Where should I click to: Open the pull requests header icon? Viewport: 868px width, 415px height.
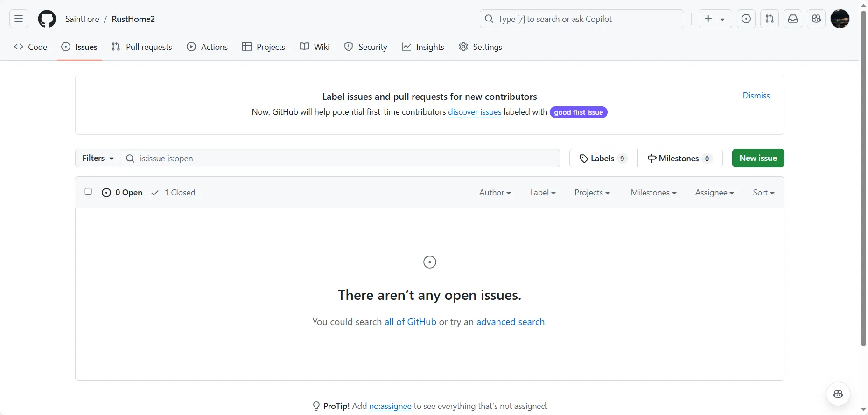click(770, 19)
